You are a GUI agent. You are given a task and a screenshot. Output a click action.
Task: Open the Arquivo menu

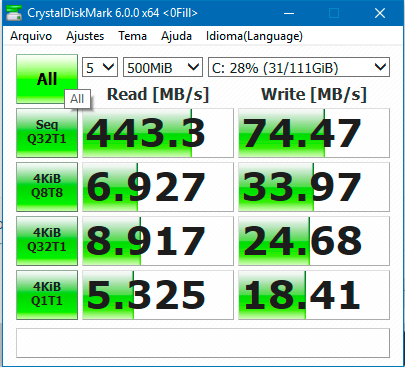click(31, 36)
